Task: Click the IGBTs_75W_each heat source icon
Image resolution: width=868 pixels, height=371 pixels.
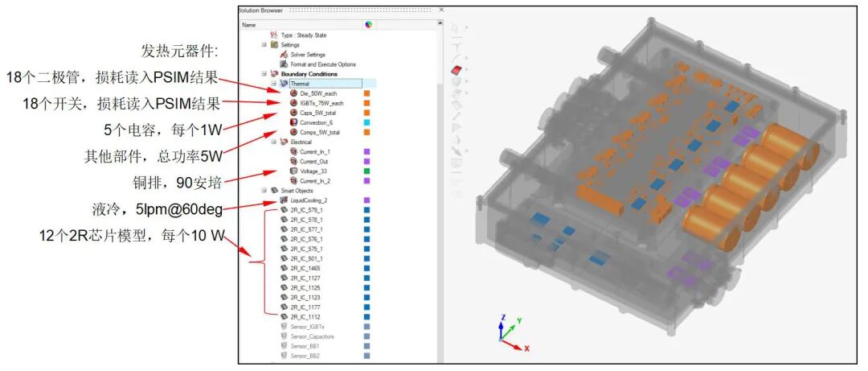Action: coord(293,102)
